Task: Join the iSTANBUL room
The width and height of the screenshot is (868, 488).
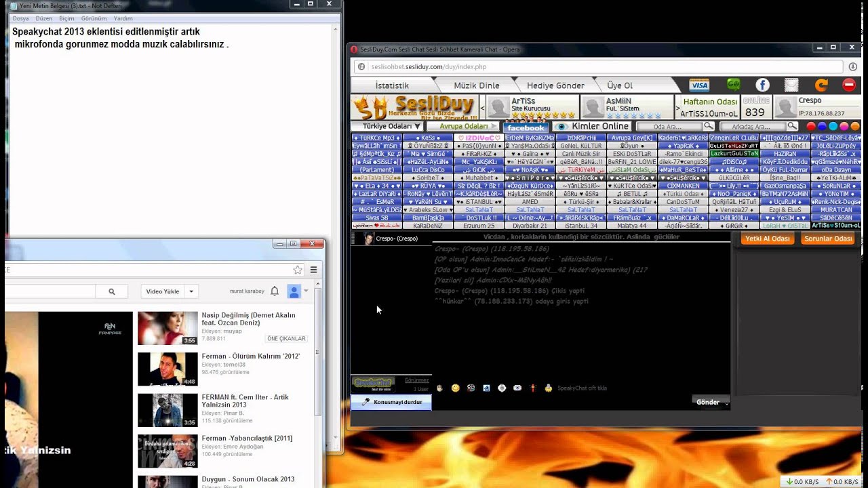Action: (x=479, y=202)
